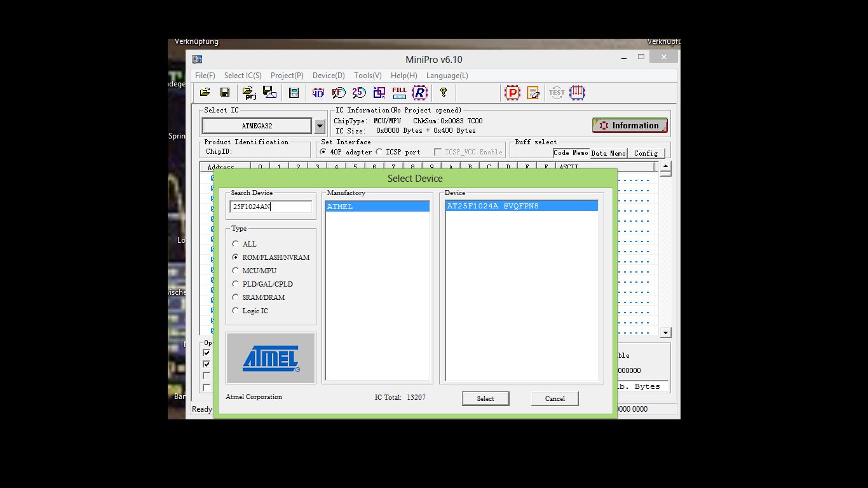Select SRAM/DRAM type radio button
This screenshot has width=868, height=488.
click(x=236, y=297)
